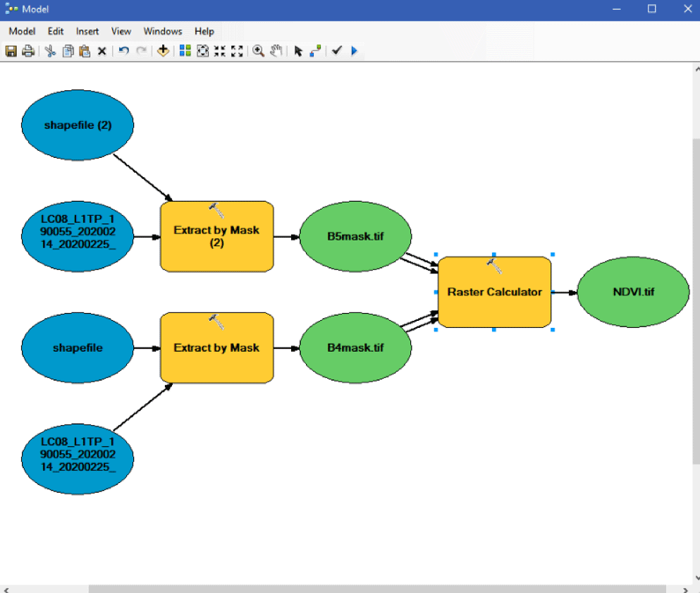Select the Connect tool
700x593 pixels.
(x=316, y=51)
